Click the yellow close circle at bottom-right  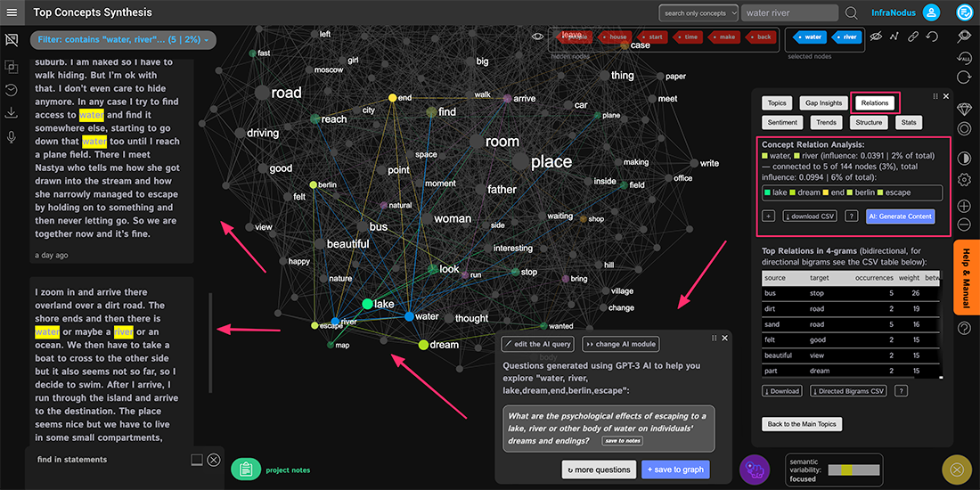coord(956,470)
